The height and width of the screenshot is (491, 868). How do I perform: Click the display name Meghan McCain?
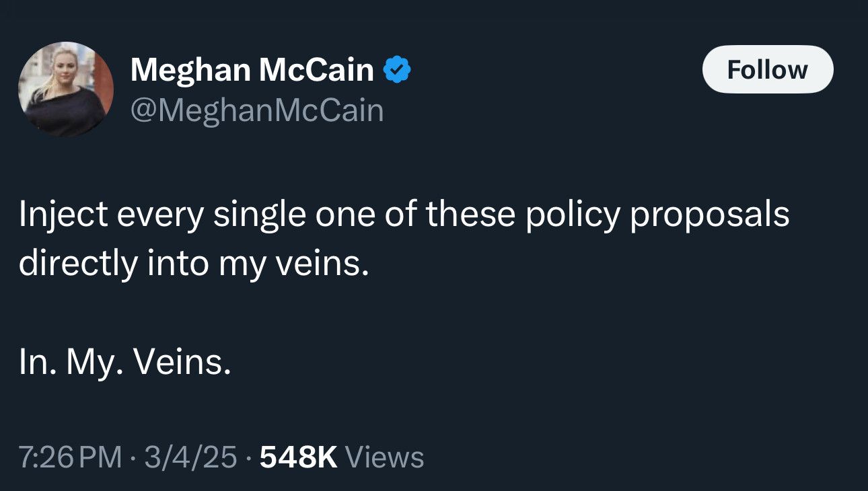coord(252,69)
